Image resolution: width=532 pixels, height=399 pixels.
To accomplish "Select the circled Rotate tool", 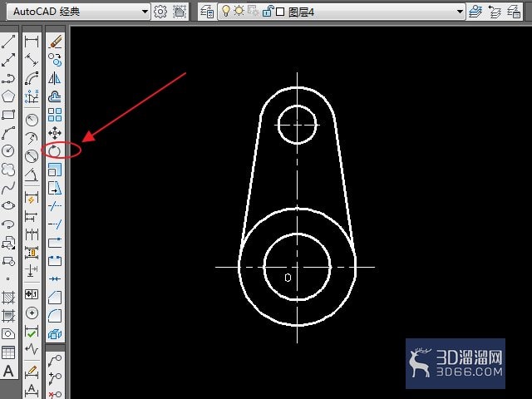I will tap(54, 151).
